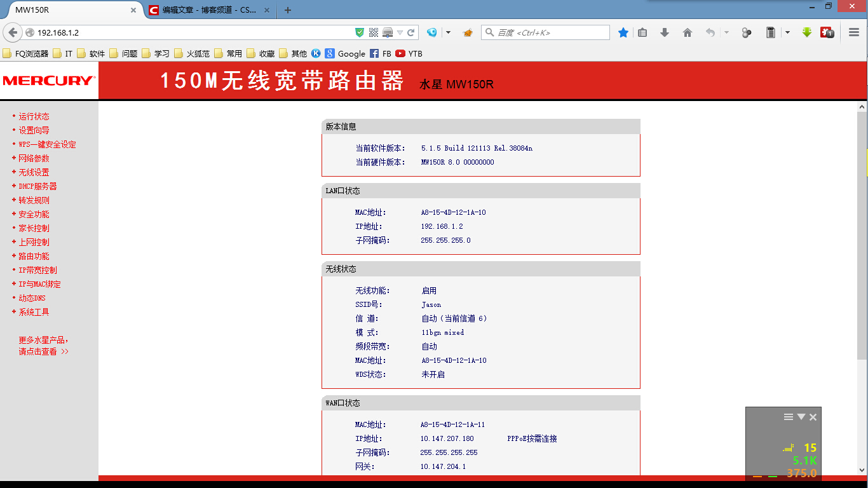Switch to the 编辑文章 CSDN tab
The height and width of the screenshot is (488, 868).
(x=210, y=10)
